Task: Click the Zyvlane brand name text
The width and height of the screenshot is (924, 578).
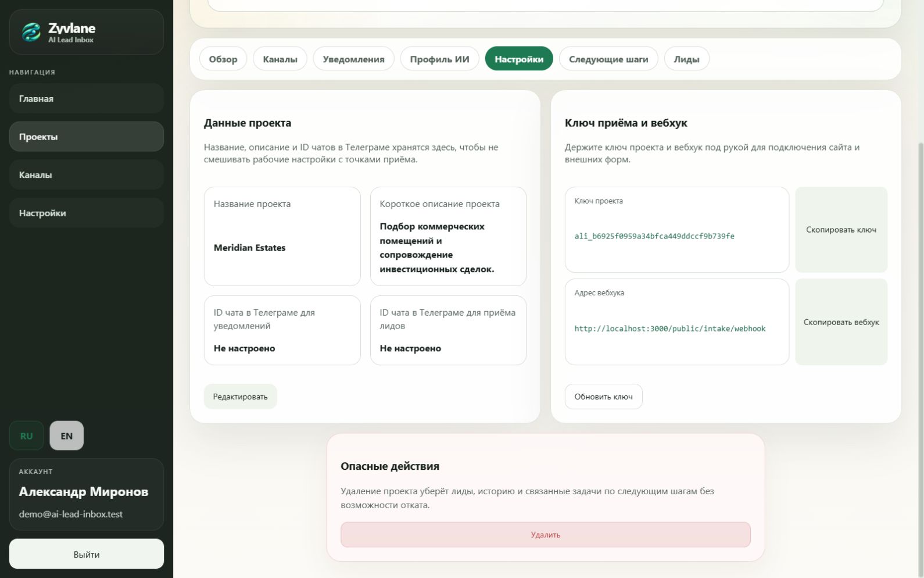Action: point(72,28)
